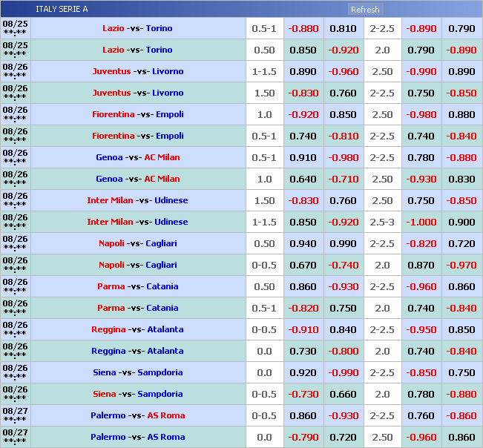Click the 0.880 odds for Fiorentina vs Empoli

[x=461, y=114]
